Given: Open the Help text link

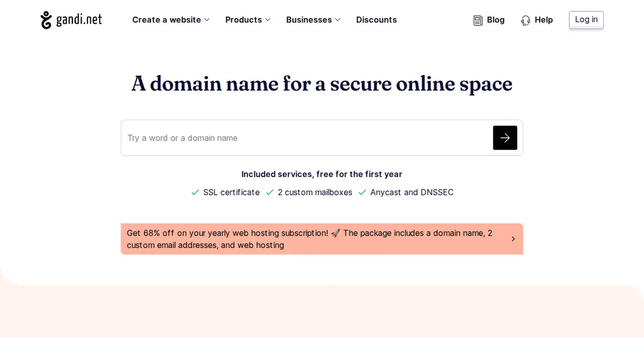Looking at the screenshot, I should point(544,20).
